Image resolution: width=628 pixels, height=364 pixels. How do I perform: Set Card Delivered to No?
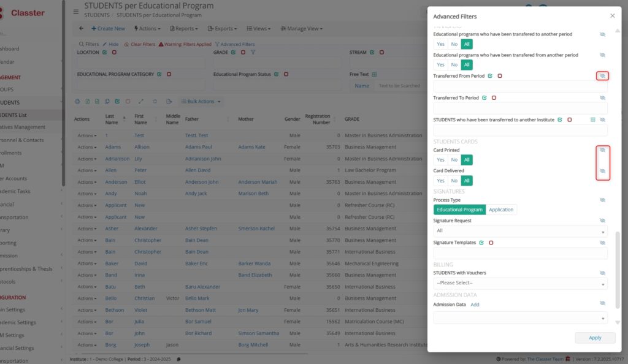coord(454,181)
